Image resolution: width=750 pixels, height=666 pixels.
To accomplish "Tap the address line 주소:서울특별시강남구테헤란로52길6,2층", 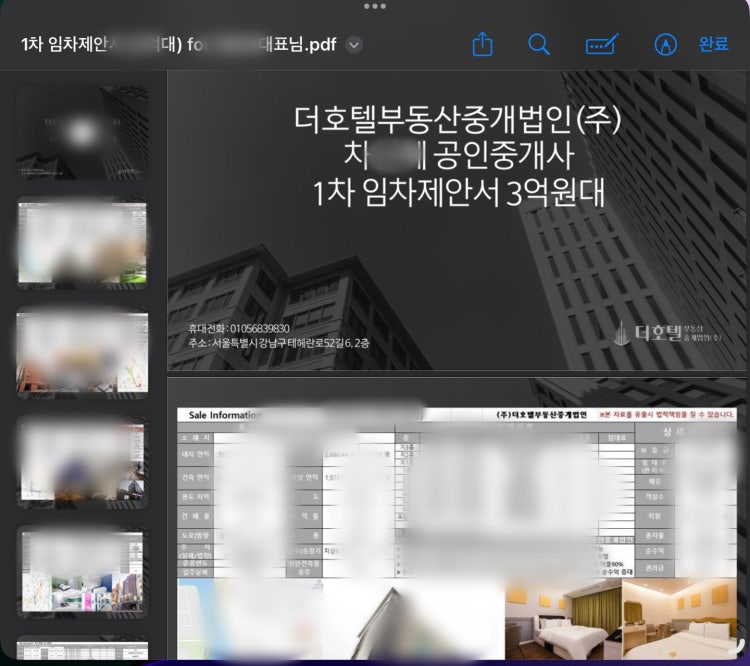I will [278, 343].
